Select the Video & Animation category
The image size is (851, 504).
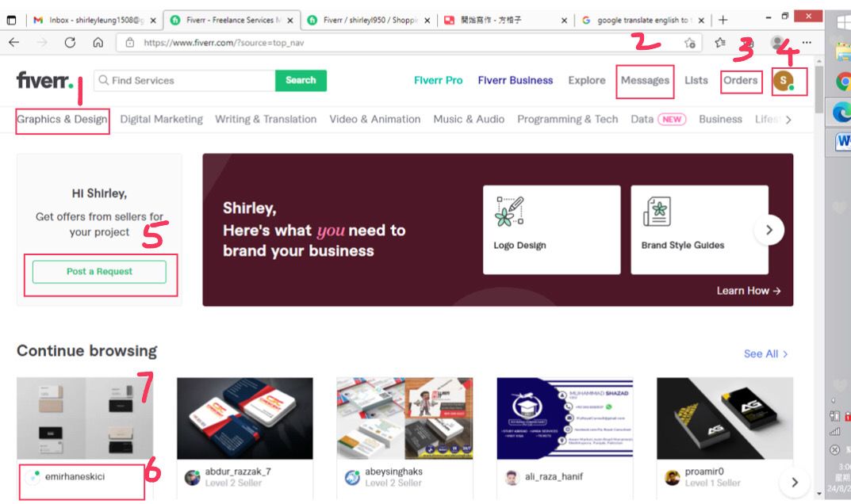(x=374, y=120)
